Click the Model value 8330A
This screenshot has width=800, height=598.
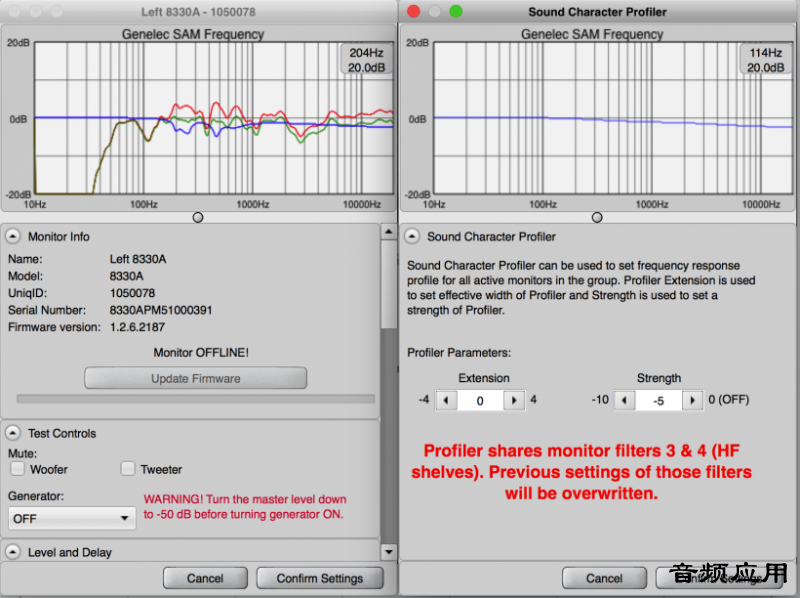tap(127, 276)
